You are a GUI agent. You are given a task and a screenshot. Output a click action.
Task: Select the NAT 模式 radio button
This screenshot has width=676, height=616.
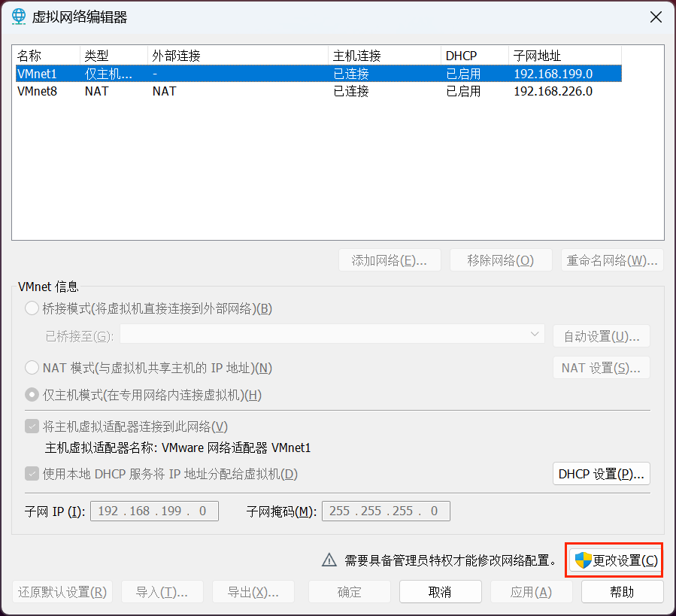click(x=32, y=368)
